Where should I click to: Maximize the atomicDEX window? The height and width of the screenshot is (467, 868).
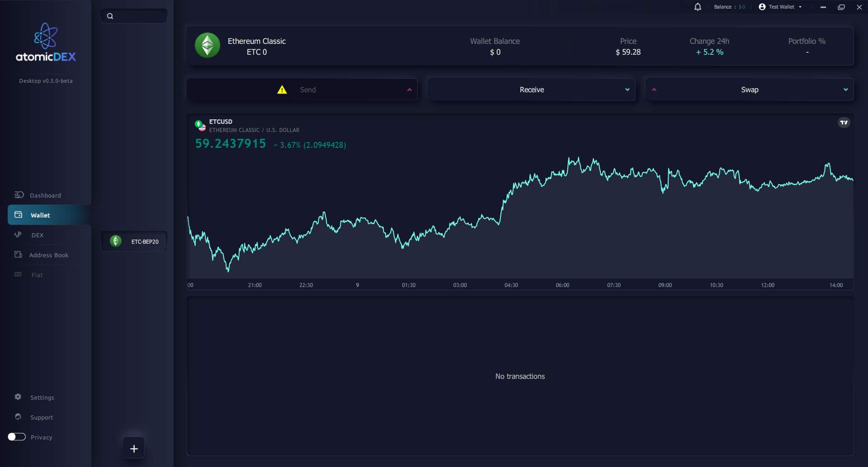841,7
